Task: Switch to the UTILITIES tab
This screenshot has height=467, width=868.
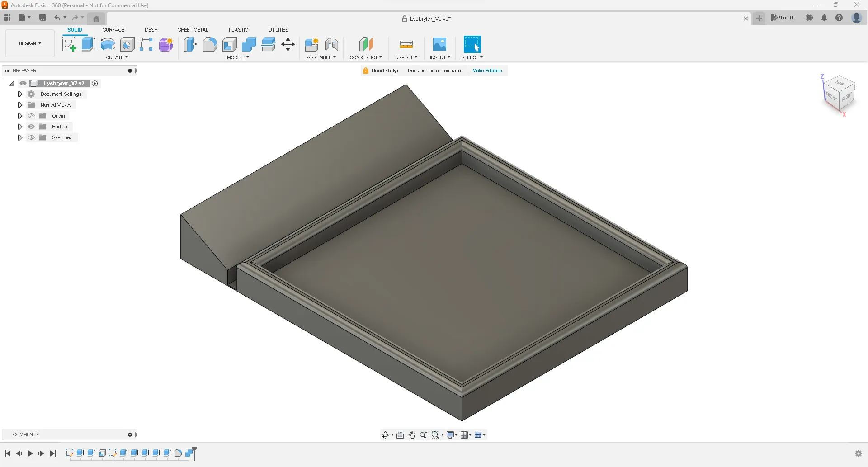Action: pyautogui.click(x=278, y=30)
